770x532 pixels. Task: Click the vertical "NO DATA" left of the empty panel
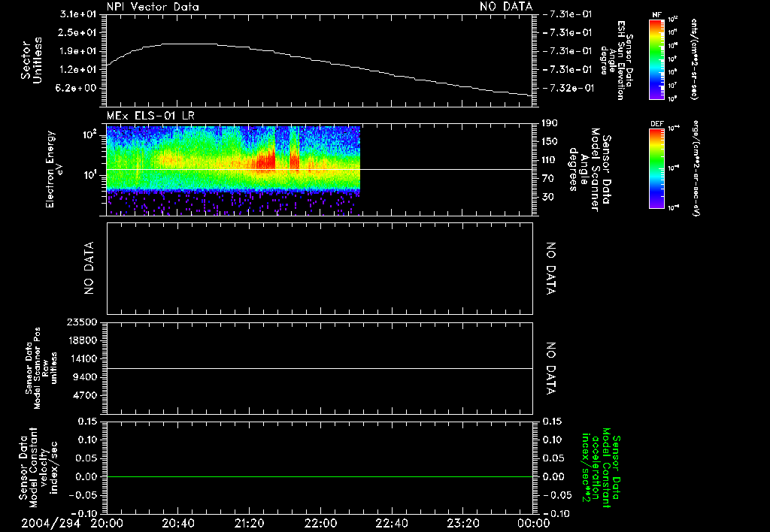[x=89, y=268]
